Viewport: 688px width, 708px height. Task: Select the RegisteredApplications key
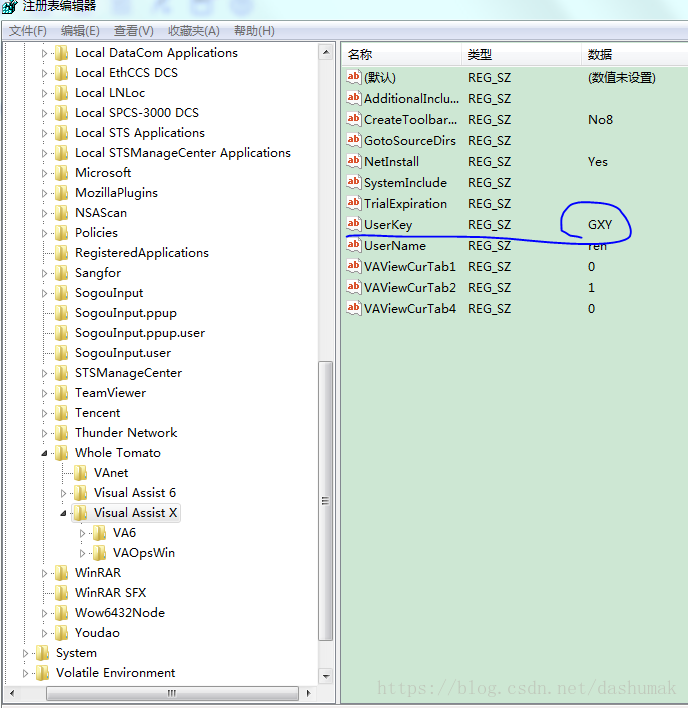142,253
